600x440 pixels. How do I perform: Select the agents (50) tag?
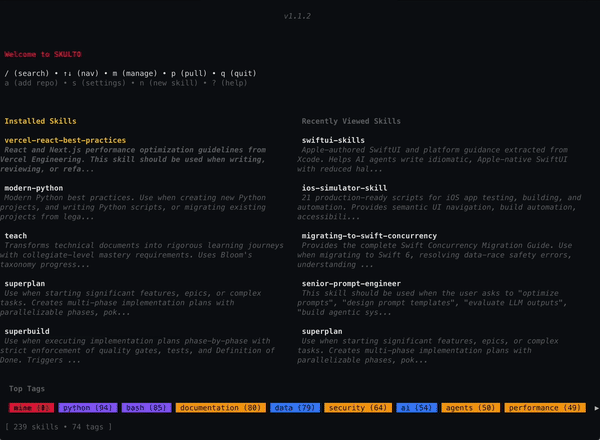[x=471, y=408]
